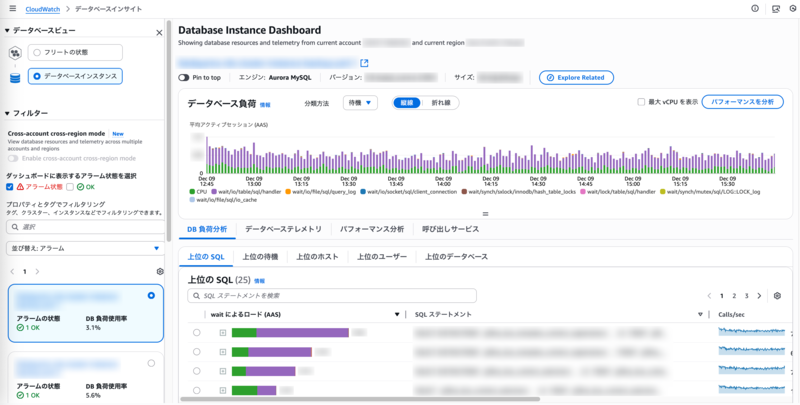Image resolution: width=800 pixels, height=405 pixels.
Task: Toggle Pin to top switch
Action: [184, 78]
